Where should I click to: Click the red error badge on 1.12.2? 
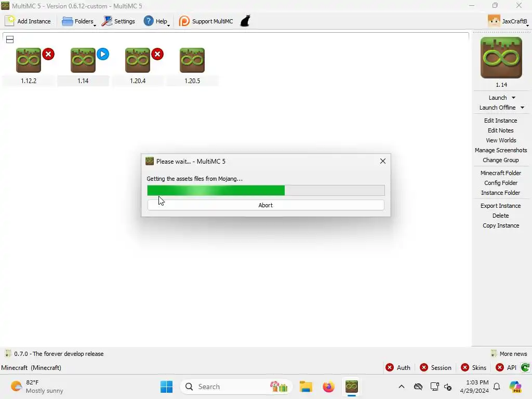click(48, 54)
